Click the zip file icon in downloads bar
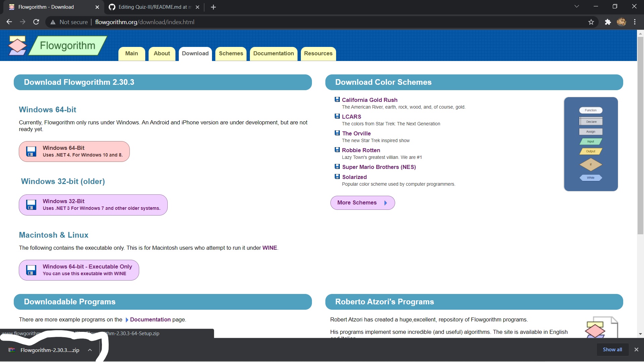The width and height of the screenshot is (644, 362). 12,350
